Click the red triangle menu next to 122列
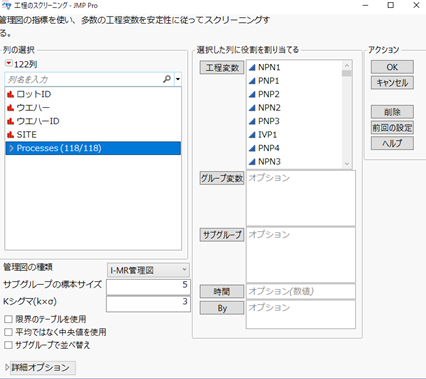The width and height of the screenshot is (426, 379). click(9, 63)
